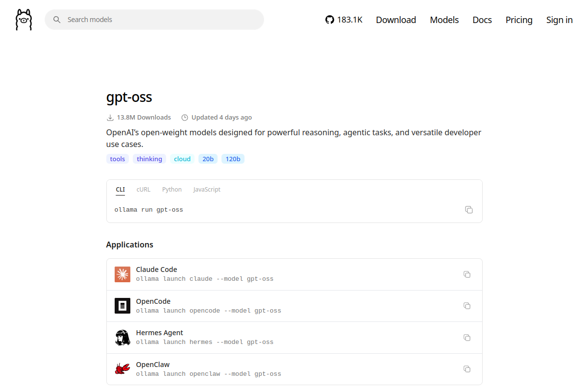588x392 pixels.
Task: Click the Claude Code name
Action: click(156, 269)
